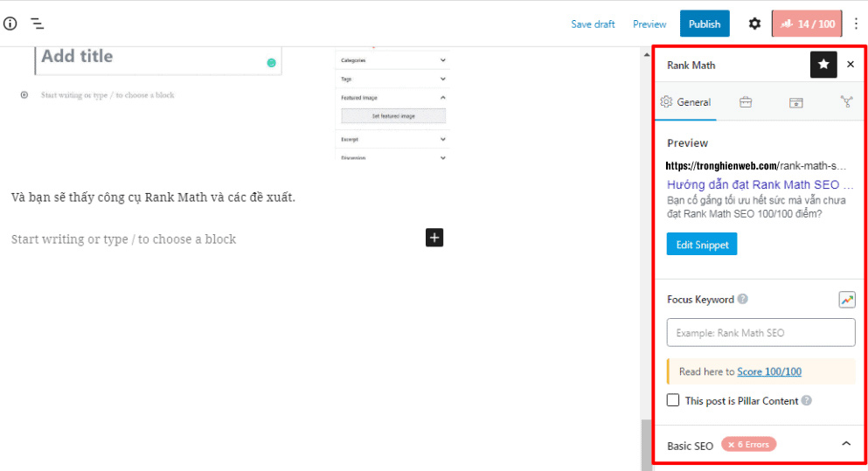Click Save draft link
This screenshot has height=471, width=868.
coord(593,24)
